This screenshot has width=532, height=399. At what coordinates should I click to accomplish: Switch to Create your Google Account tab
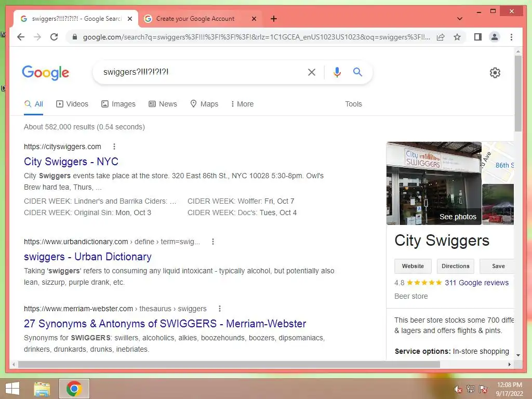pos(195,19)
